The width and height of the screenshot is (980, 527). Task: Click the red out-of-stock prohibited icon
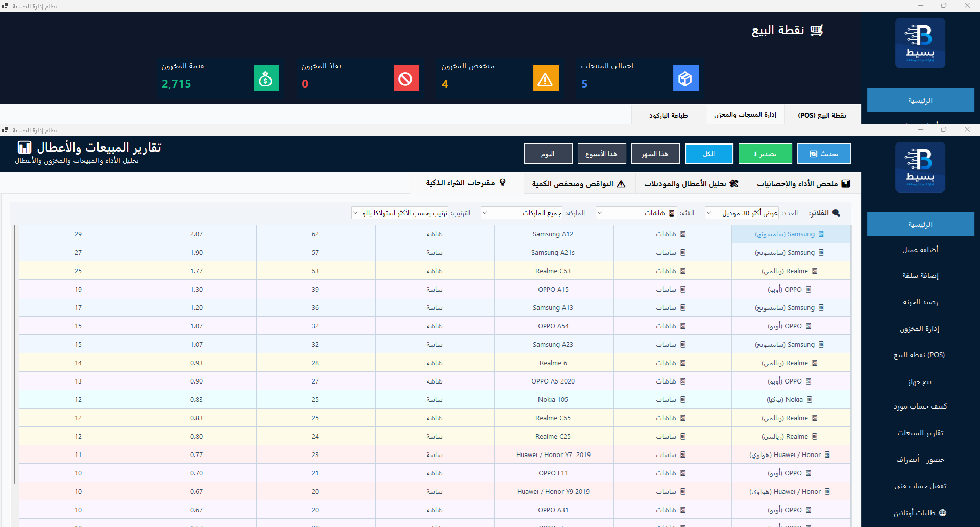[406, 78]
